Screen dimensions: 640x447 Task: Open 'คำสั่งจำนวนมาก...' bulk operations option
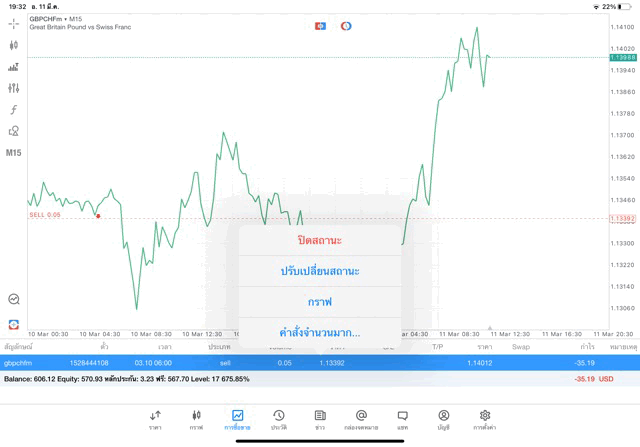320,332
